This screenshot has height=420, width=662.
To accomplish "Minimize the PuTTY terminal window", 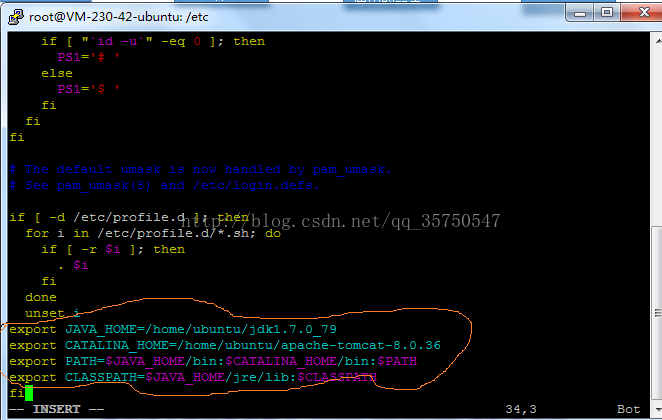I will 580,13.
